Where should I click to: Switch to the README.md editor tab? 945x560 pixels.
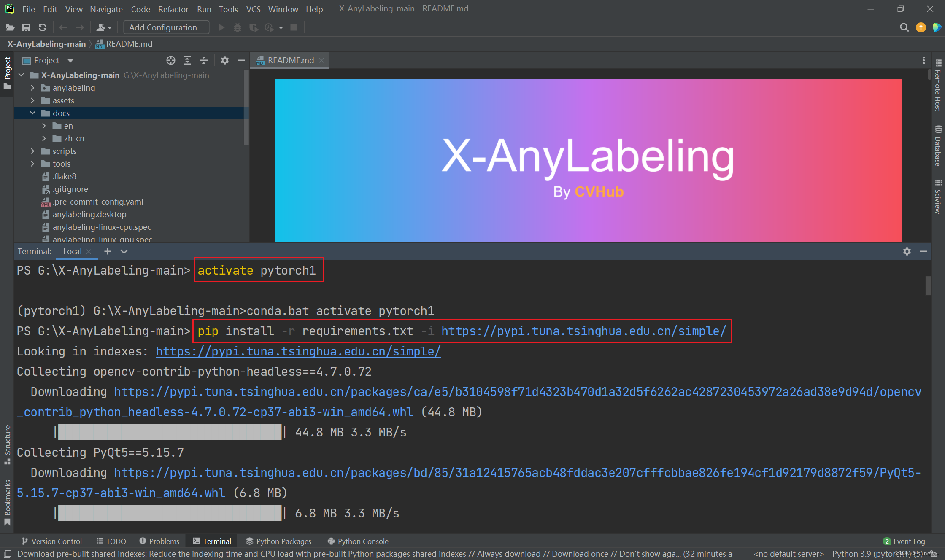pyautogui.click(x=290, y=60)
